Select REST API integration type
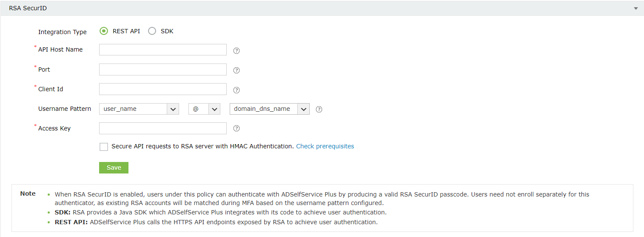This screenshot has width=644, height=237. pyautogui.click(x=104, y=31)
